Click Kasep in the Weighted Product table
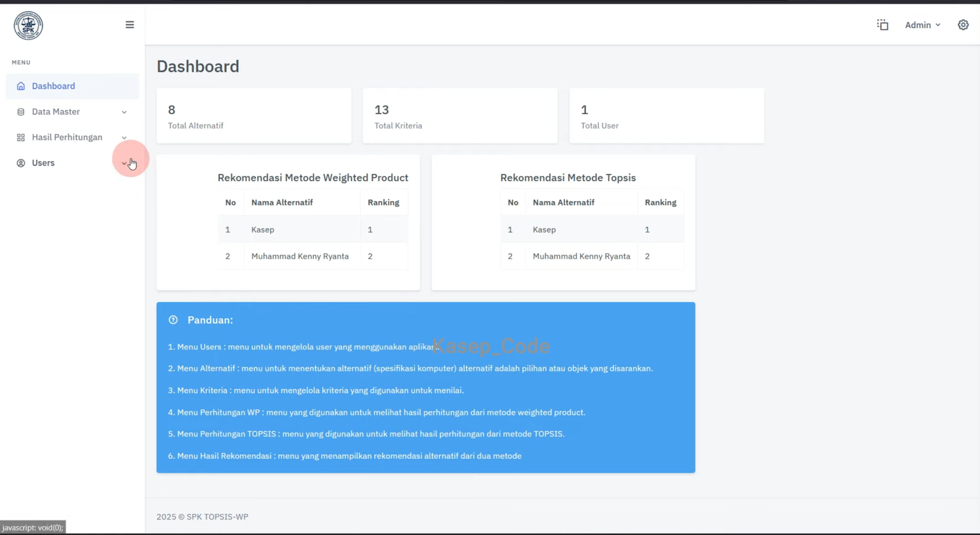 coord(263,229)
